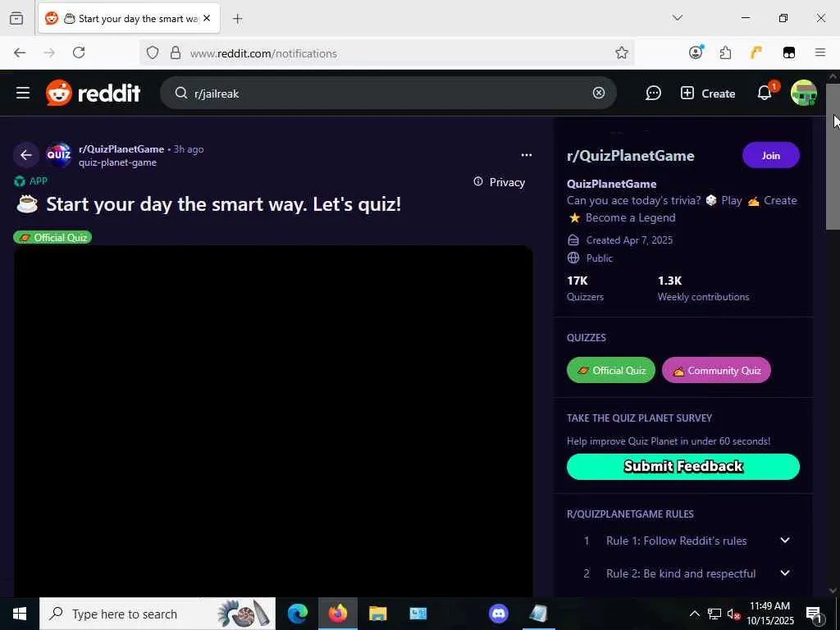Screen dimensions: 840x630
Task: Open the Windows Start menu
Action: click(20, 614)
